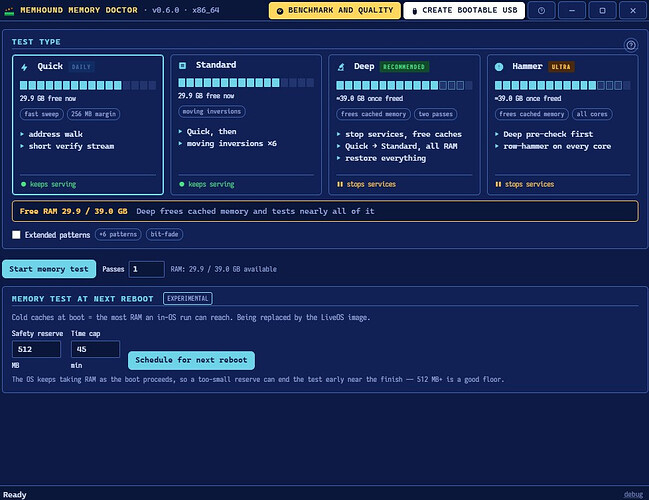Focus the Time cap field

95,349
